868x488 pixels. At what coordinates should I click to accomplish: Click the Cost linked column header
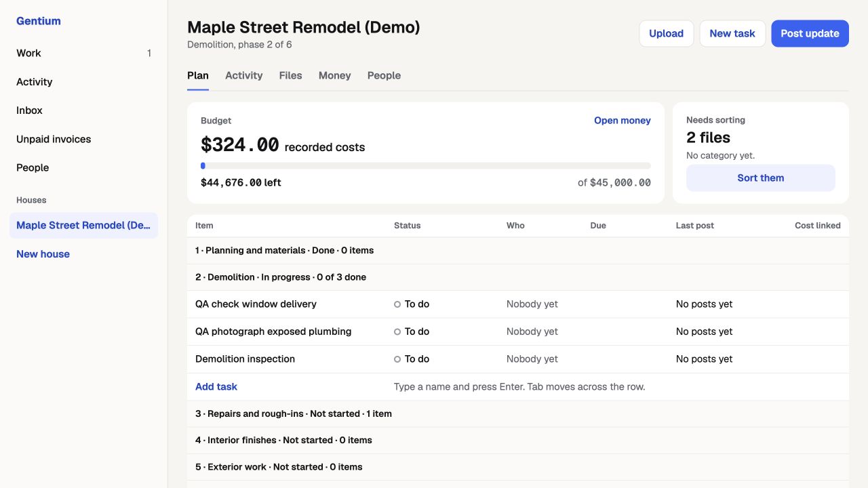(817, 226)
